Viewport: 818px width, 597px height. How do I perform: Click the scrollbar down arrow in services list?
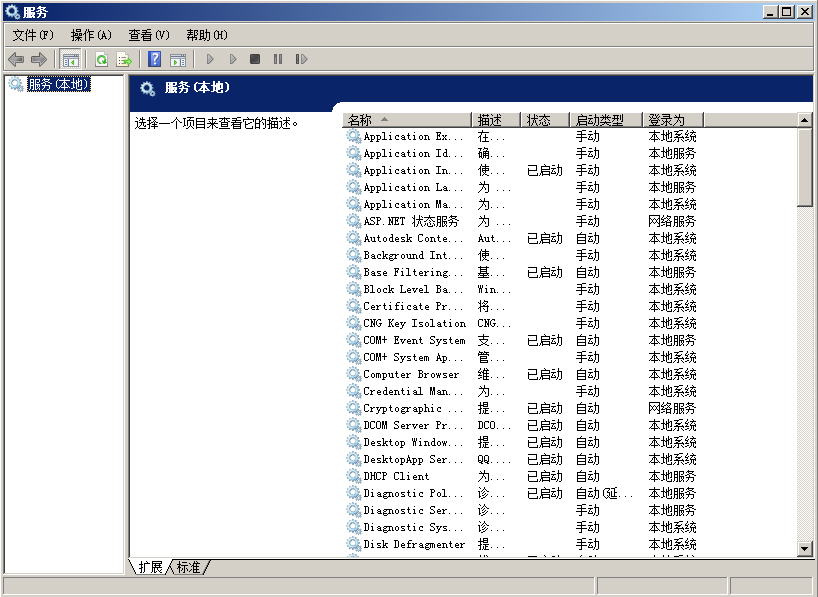tap(805, 549)
